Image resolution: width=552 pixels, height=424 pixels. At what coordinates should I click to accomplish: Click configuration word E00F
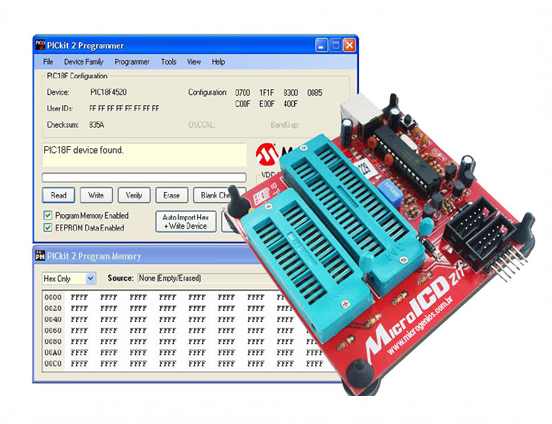coord(266,104)
